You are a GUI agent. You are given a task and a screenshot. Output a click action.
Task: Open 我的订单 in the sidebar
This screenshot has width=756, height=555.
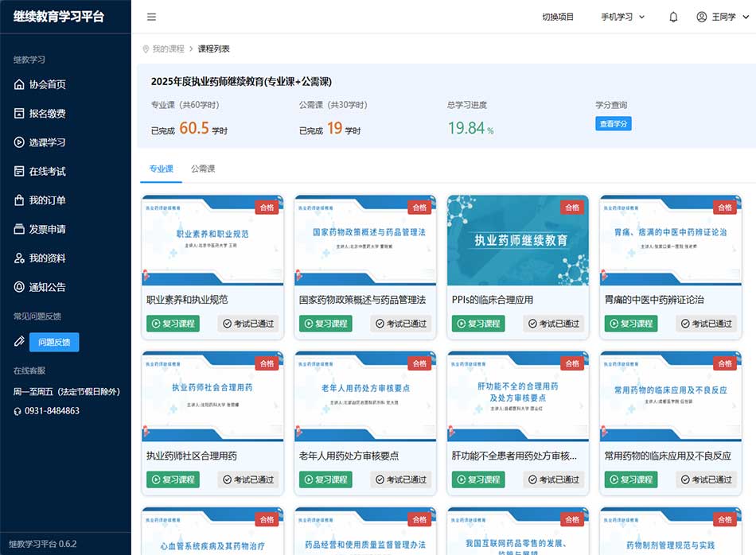pos(47,200)
